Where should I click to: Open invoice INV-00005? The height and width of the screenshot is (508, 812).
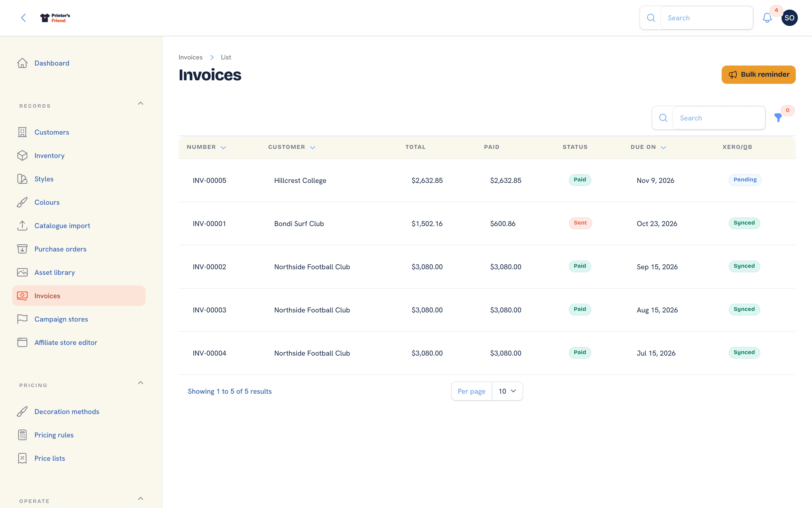209,180
